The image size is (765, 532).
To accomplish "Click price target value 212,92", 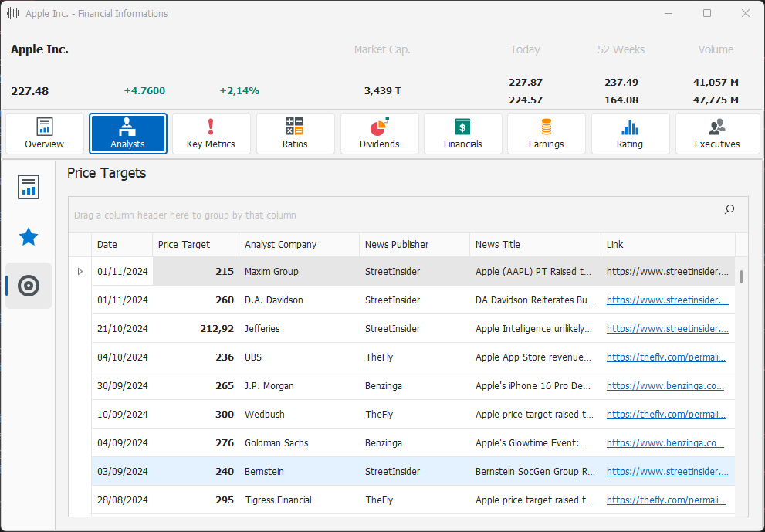I will point(217,328).
